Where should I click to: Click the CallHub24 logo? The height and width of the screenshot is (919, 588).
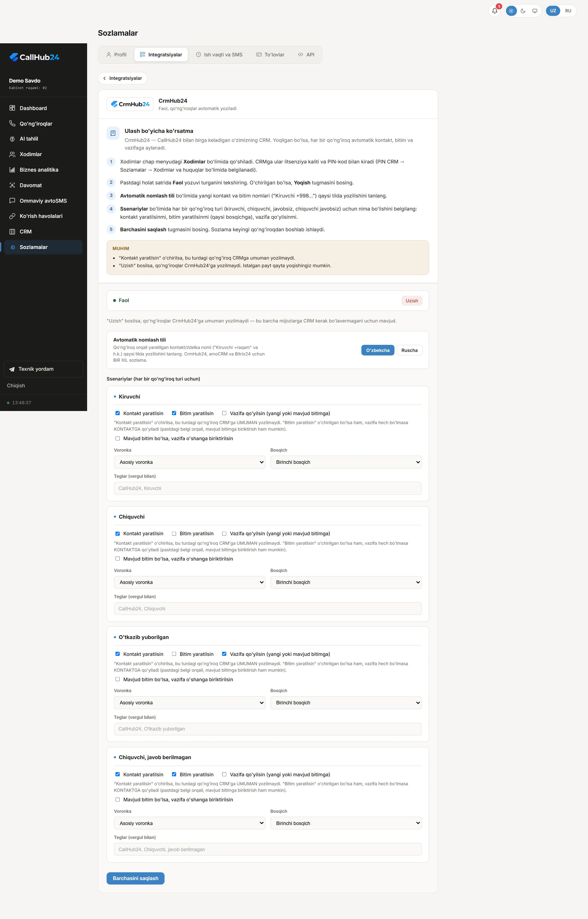click(x=34, y=57)
